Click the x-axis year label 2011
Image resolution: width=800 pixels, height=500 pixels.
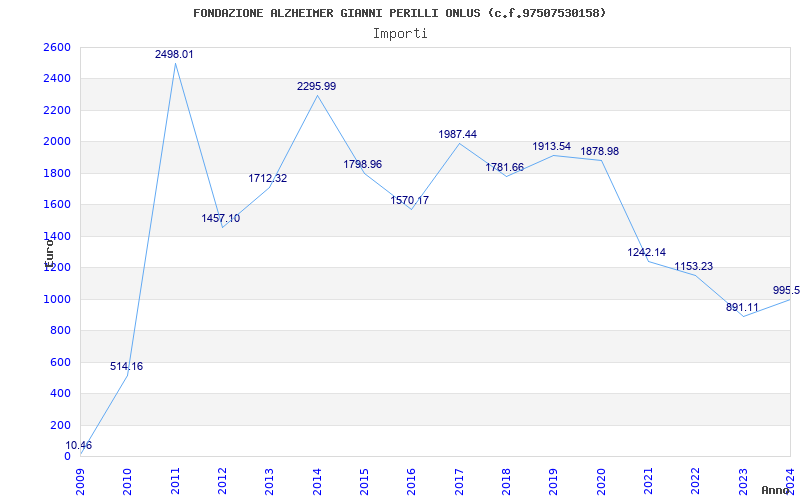coord(175,482)
